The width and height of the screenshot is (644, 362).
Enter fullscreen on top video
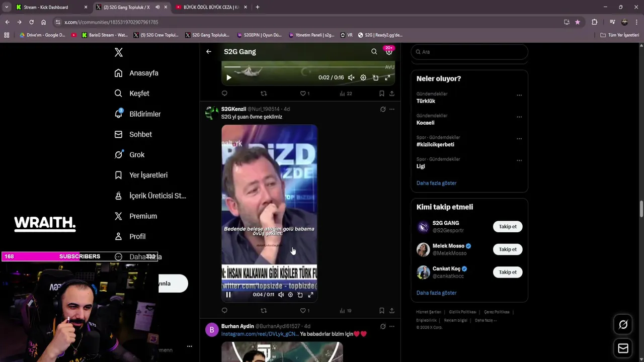[x=387, y=77]
